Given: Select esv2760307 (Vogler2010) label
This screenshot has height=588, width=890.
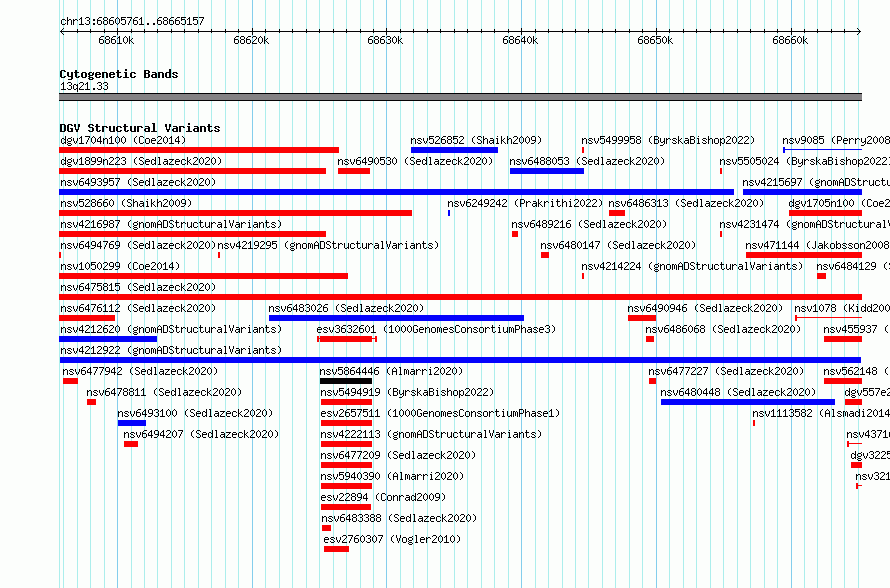Looking at the screenshot, I should coord(392,539).
